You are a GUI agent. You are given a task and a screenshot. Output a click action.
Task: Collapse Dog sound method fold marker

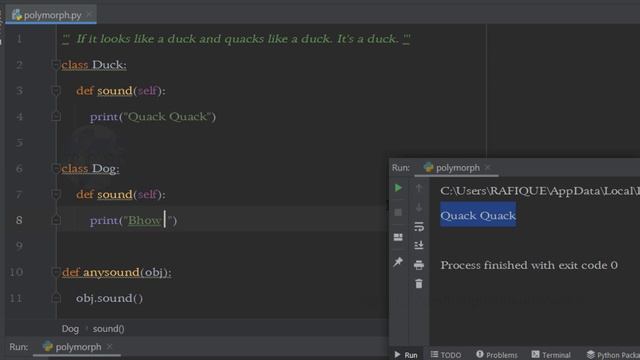pyautogui.click(x=56, y=194)
